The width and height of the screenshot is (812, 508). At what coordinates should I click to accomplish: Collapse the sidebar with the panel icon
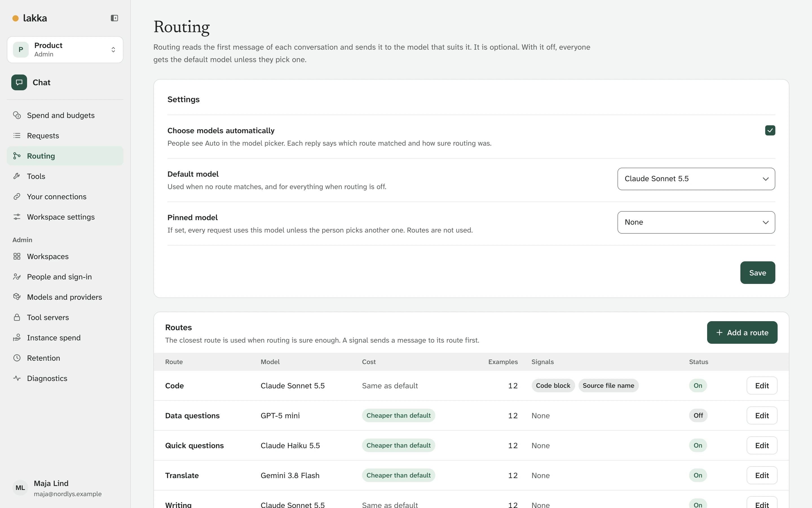[x=114, y=18]
